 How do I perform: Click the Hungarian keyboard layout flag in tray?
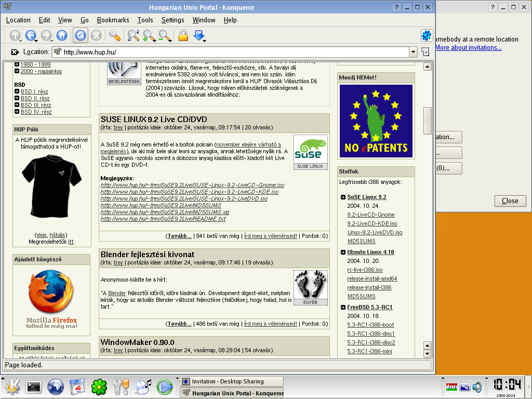[x=451, y=387]
